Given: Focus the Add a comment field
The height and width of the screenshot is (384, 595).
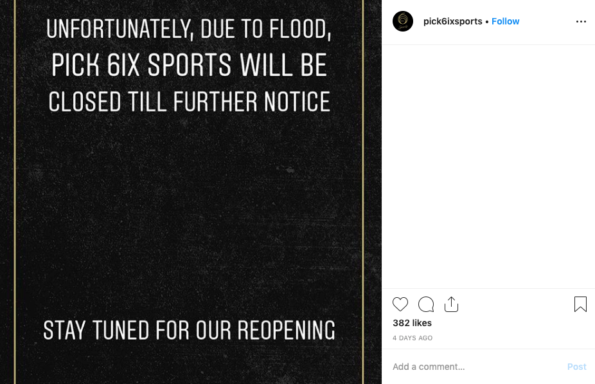Looking at the screenshot, I should pyautogui.click(x=474, y=367).
